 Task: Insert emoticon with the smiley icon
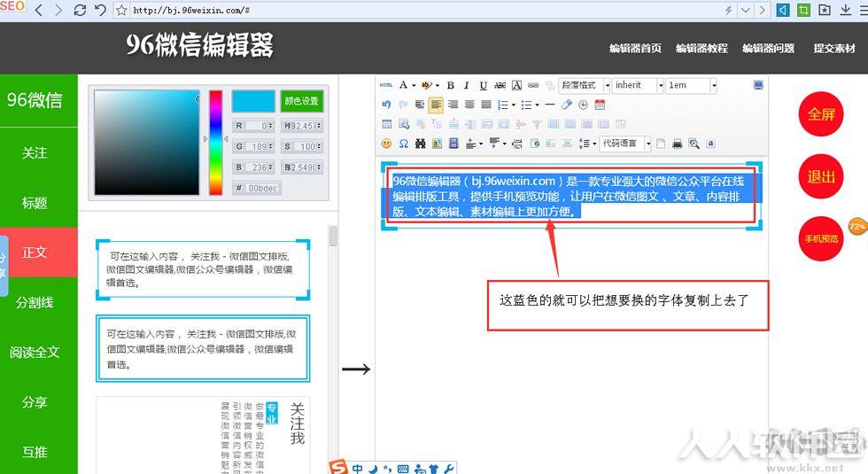pyautogui.click(x=386, y=144)
